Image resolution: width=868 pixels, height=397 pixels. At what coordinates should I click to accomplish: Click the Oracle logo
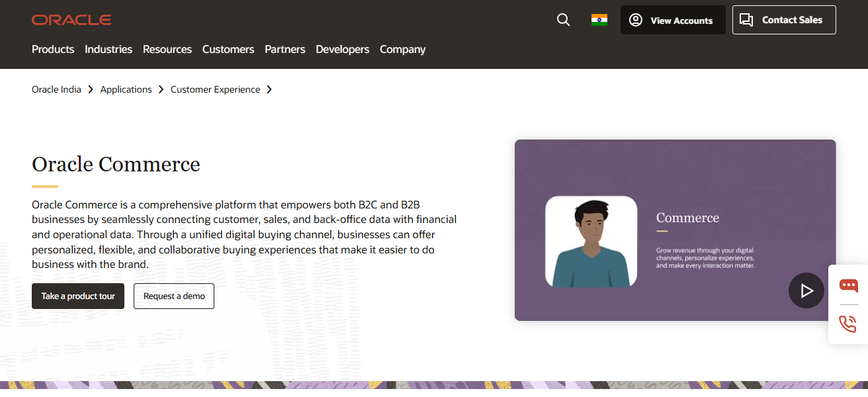coord(71,19)
